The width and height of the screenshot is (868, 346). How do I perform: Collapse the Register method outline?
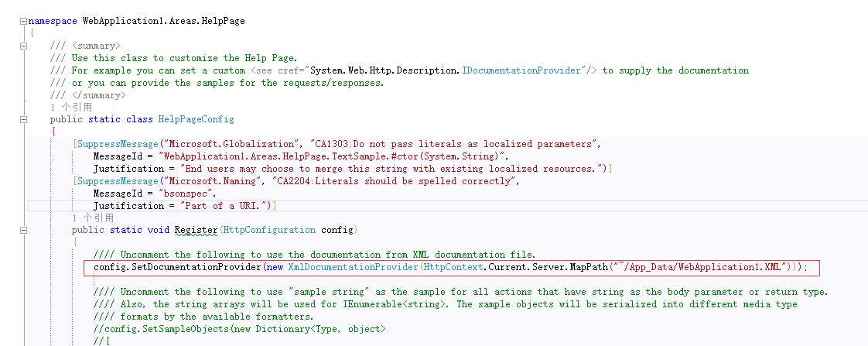pyautogui.click(x=22, y=230)
